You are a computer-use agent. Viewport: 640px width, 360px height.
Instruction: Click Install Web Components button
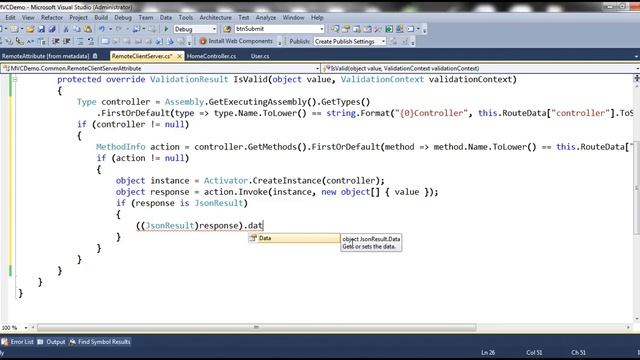(236, 41)
